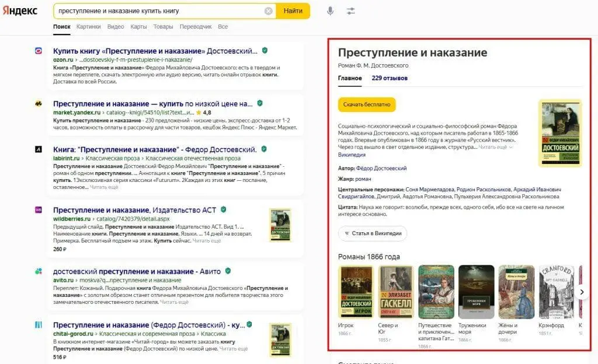Open the 'купить по низкой цене' Market result
Screen dimensions: 598x364
[153, 104]
